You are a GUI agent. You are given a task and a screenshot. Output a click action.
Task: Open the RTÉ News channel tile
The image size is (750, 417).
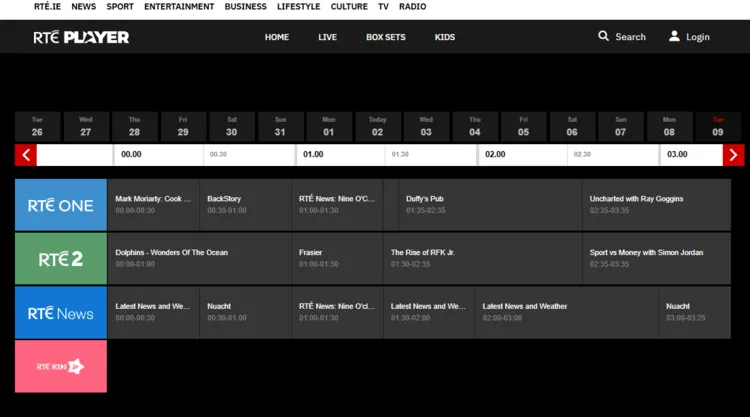tap(61, 313)
